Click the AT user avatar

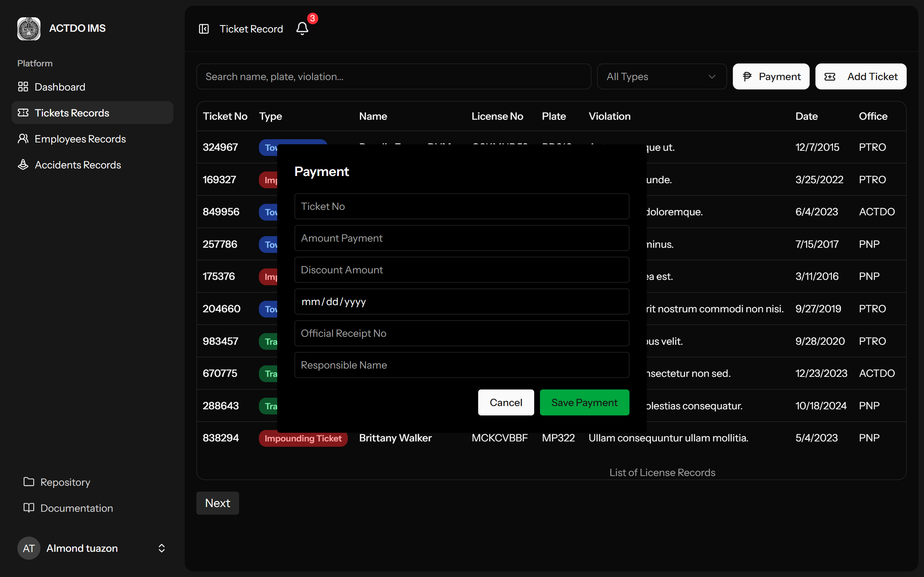point(29,548)
